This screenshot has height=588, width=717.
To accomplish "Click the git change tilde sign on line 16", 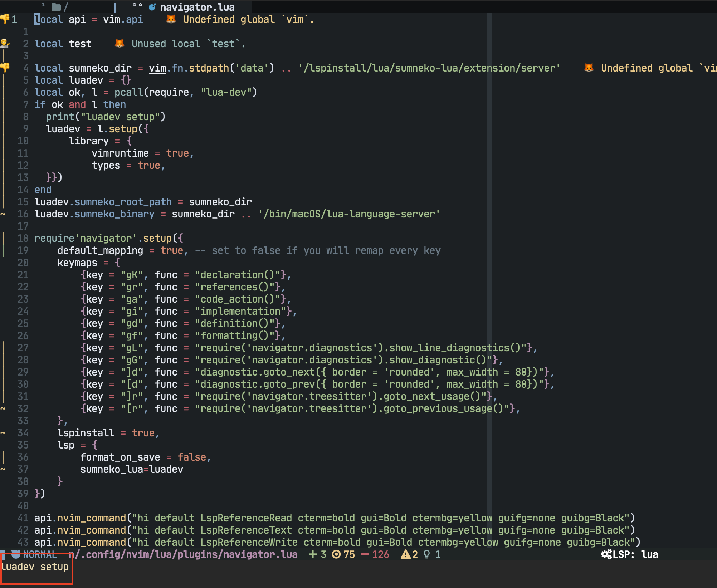I will 3,214.
